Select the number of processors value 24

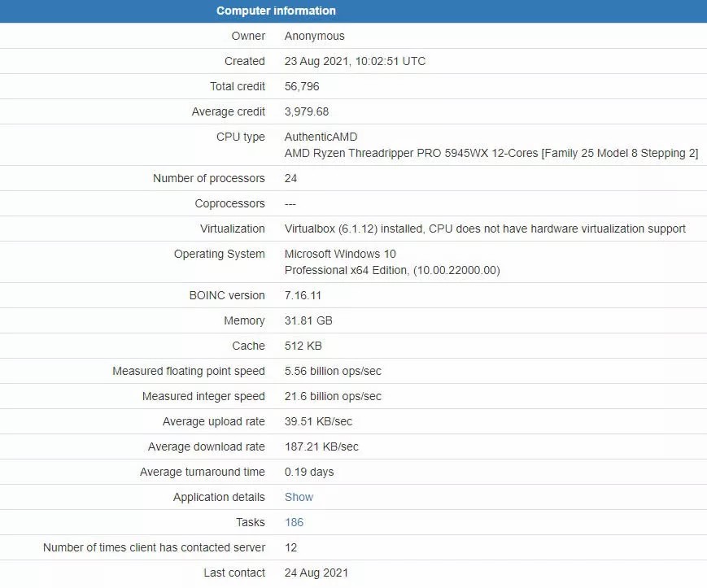coord(290,178)
